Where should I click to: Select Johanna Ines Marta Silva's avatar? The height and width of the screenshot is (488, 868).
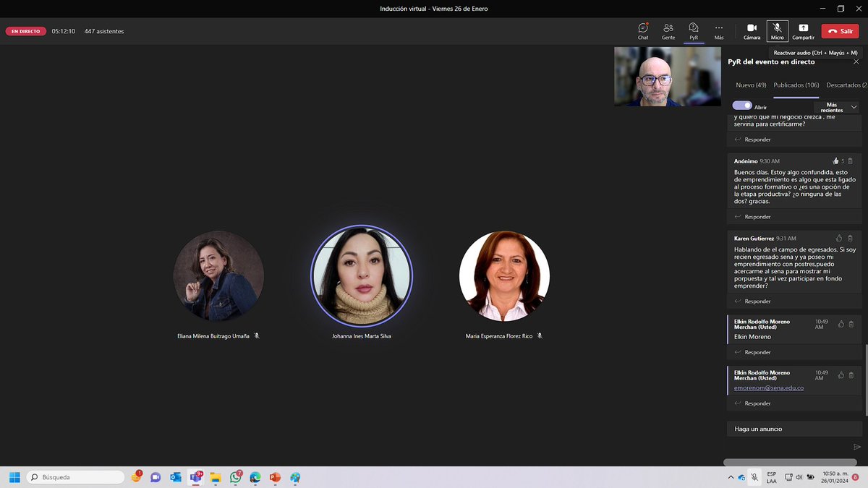(362, 276)
